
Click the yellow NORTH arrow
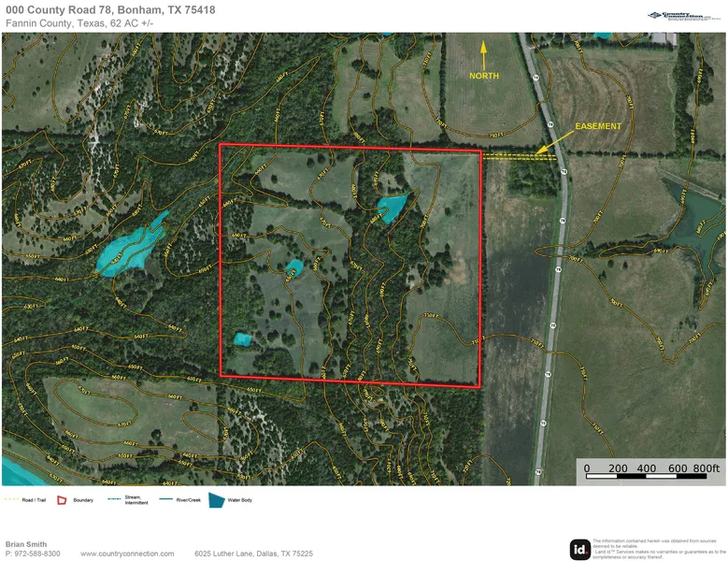[484, 51]
